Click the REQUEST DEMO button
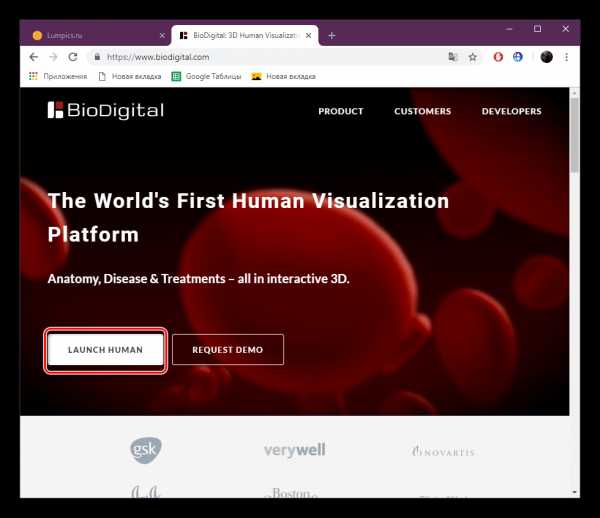This screenshot has height=518, width=600. pyautogui.click(x=228, y=350)
